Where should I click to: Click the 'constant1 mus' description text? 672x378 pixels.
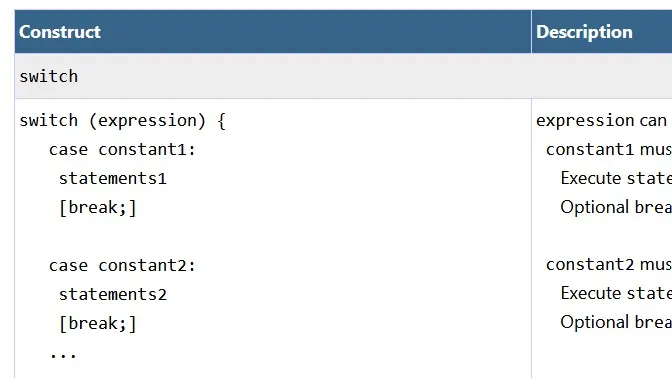click(609, 150)
